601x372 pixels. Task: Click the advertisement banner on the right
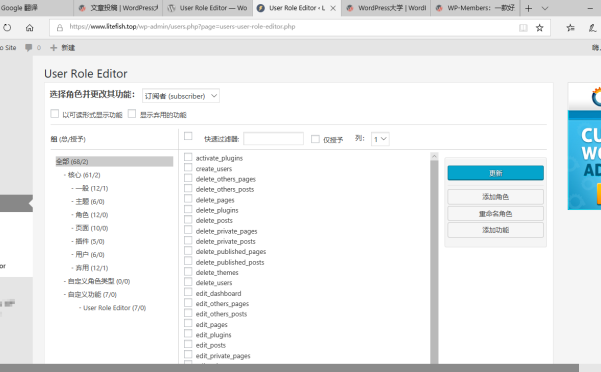[584, 146]
